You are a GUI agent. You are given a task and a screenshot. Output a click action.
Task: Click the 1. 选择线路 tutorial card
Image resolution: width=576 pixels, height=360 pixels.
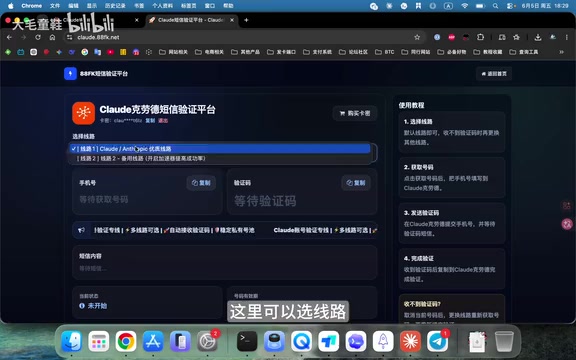pyautogui.click(x=451, y=132)
